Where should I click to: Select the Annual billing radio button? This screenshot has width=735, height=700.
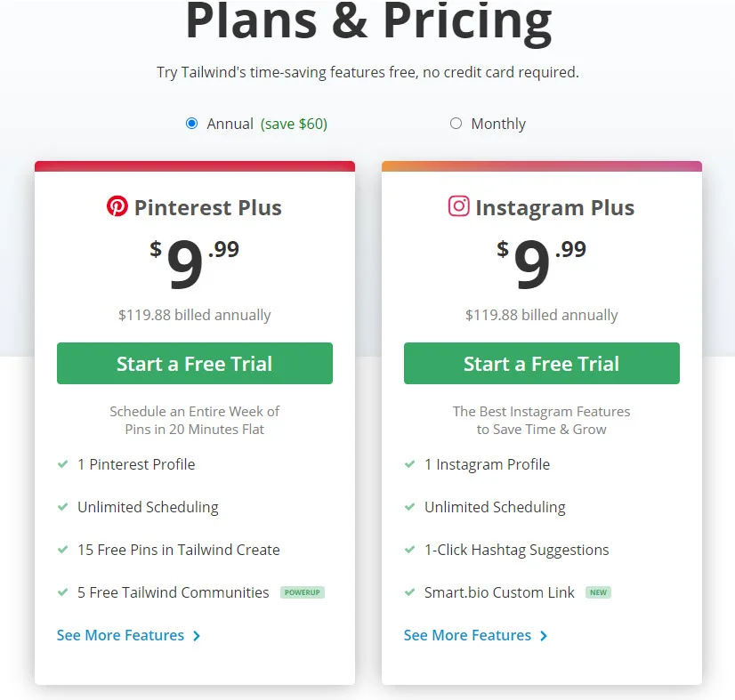point(191,124)
